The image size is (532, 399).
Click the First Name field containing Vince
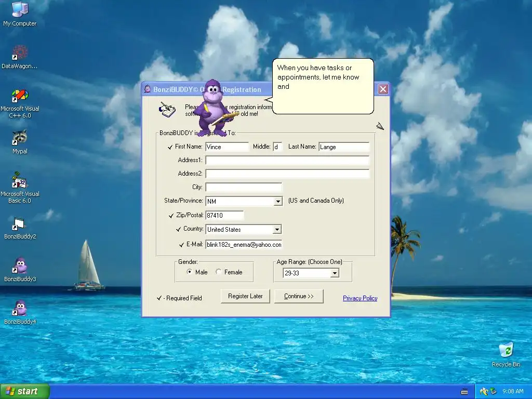(227, 147)
